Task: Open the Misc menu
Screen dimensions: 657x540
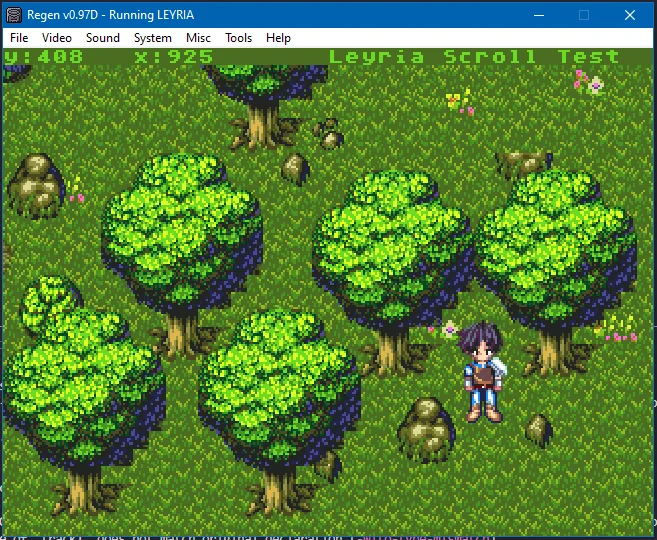Action: 198,38
